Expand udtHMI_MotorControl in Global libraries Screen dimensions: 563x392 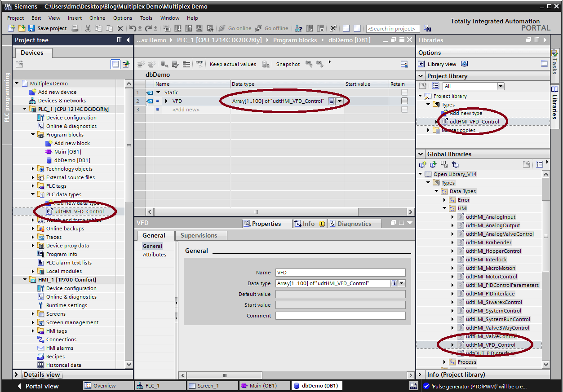click(x=452, y=277)
